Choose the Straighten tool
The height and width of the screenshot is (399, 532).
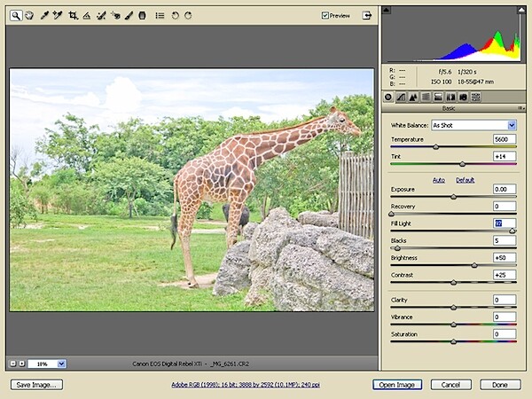tap(87, 15)
